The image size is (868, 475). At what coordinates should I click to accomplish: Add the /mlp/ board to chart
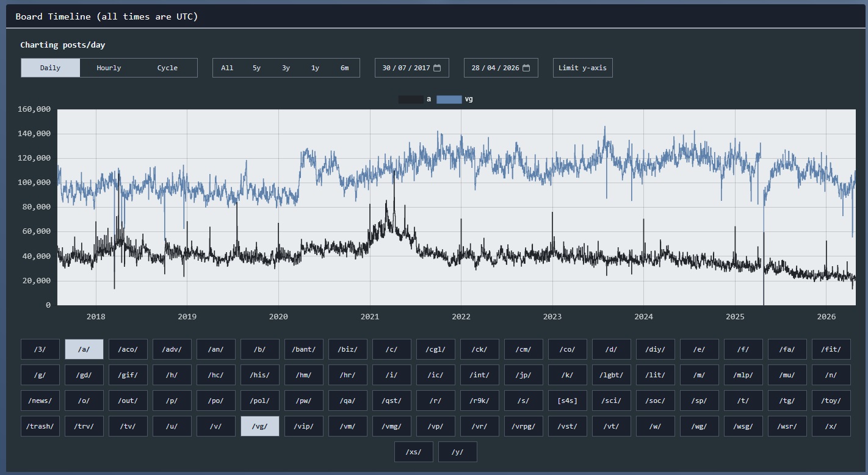click(x=743, y=375)
